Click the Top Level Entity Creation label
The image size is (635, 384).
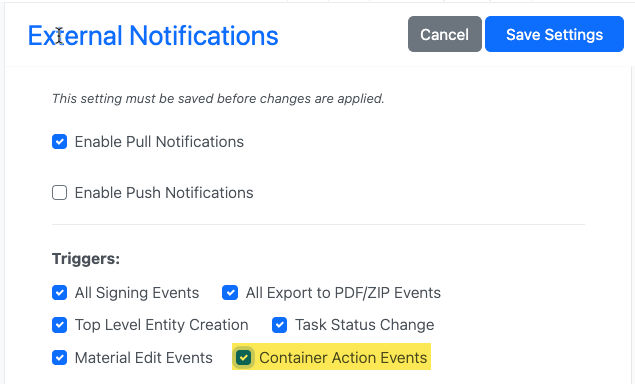(x=162, y=325)
